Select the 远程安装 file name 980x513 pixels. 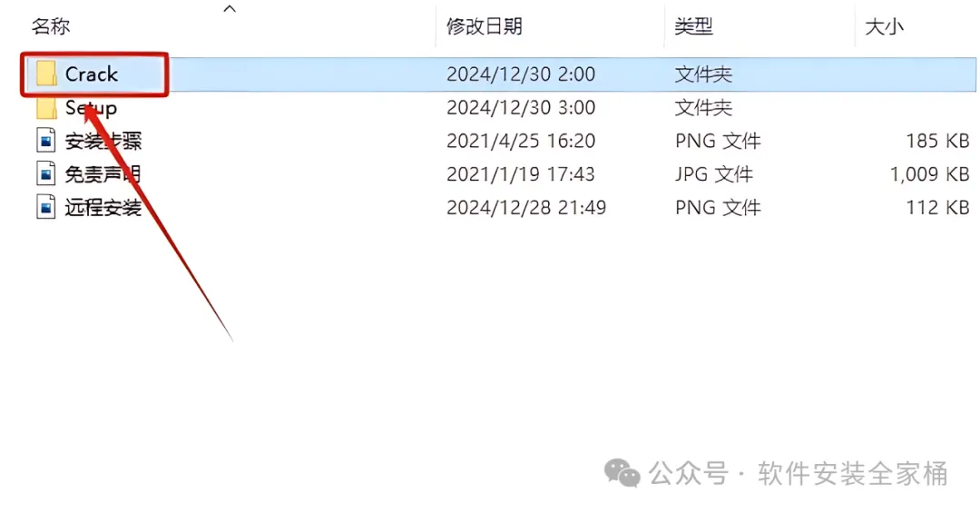pyautogui.click(x=103, y=207)
